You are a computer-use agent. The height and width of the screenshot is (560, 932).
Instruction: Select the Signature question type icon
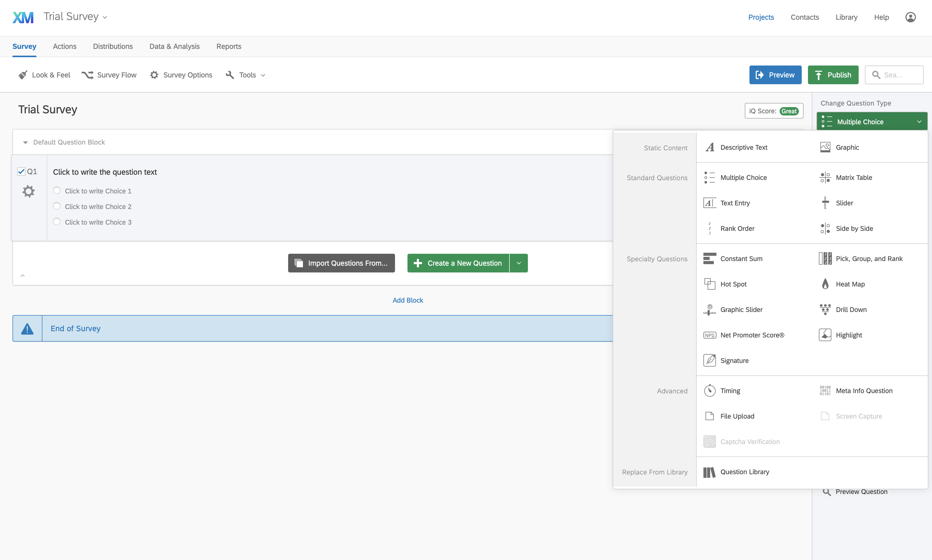point(709,360)
